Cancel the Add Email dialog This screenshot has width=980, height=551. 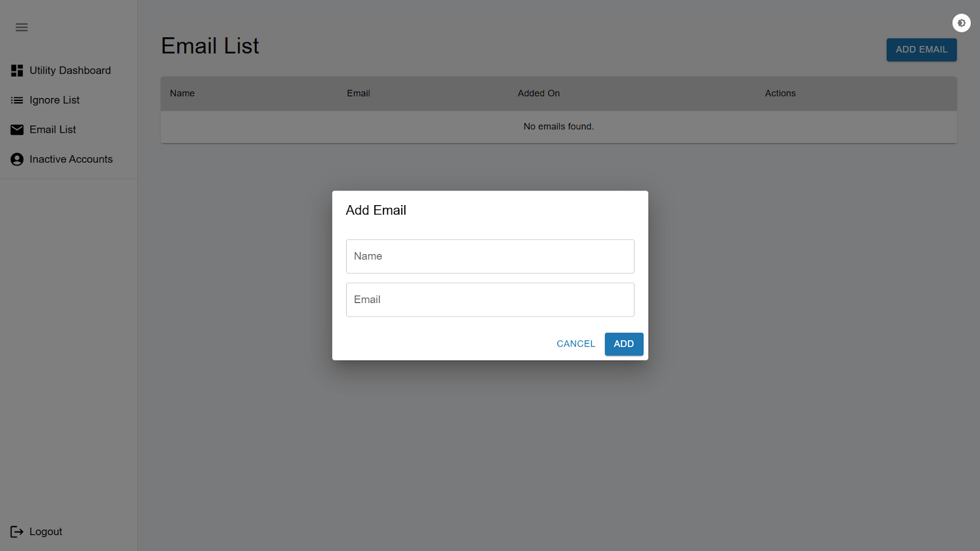pyautogui.click(x=576, y=344)
